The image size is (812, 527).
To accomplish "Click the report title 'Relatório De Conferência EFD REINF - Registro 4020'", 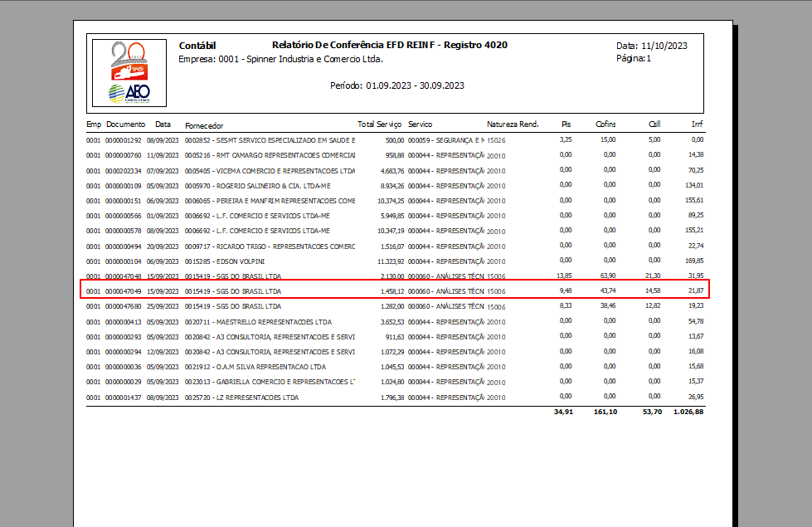I will (x=390, y=45).
